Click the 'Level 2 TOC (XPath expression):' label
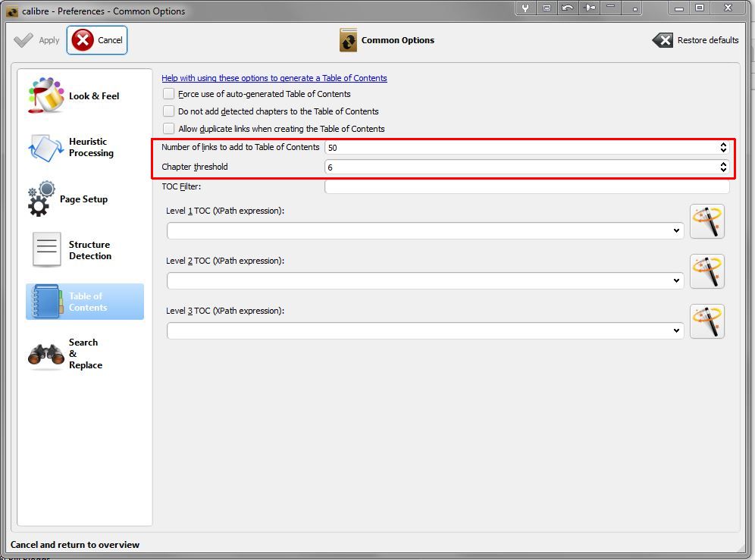Image resolution: width=755 pixels, height=560 pixels. [x=225, y=261]
